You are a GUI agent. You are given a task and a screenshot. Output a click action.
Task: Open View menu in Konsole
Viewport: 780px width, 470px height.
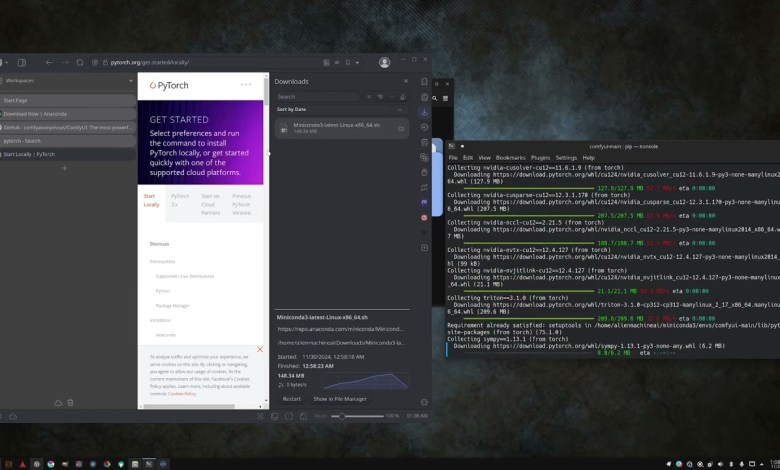[x=484, y=158]
